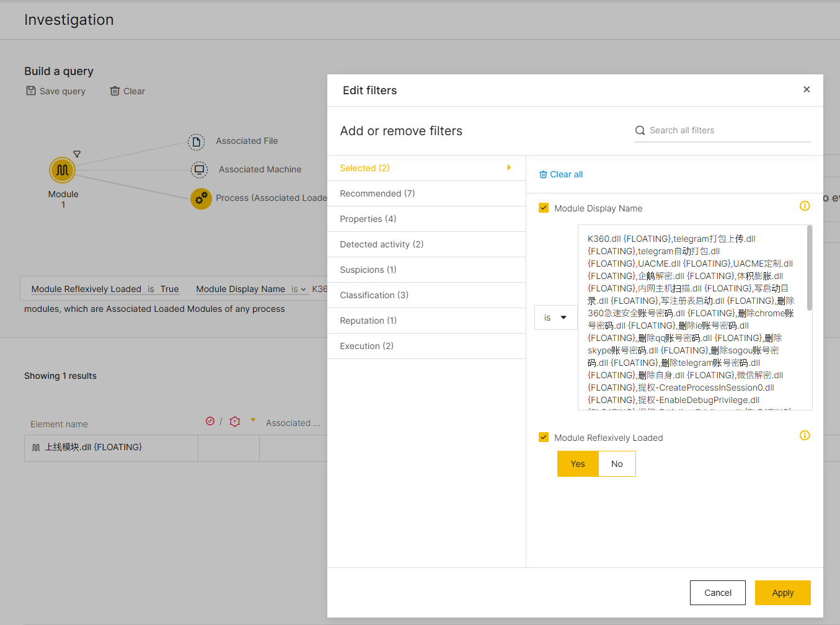Click the suspicion column icon in results header
Viewport: 840px width, 625px height.
[210, 421]
